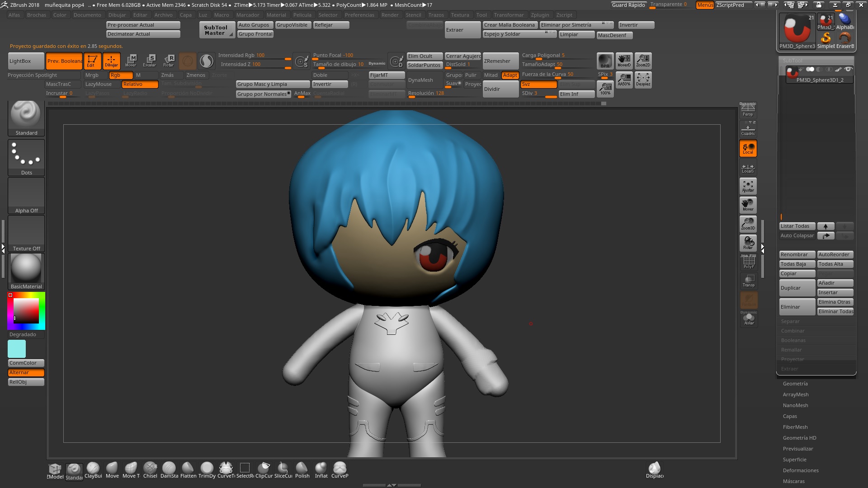
Task: Select the ClipCurve brush
Action: pyautogui.click(x=264, y=470)
